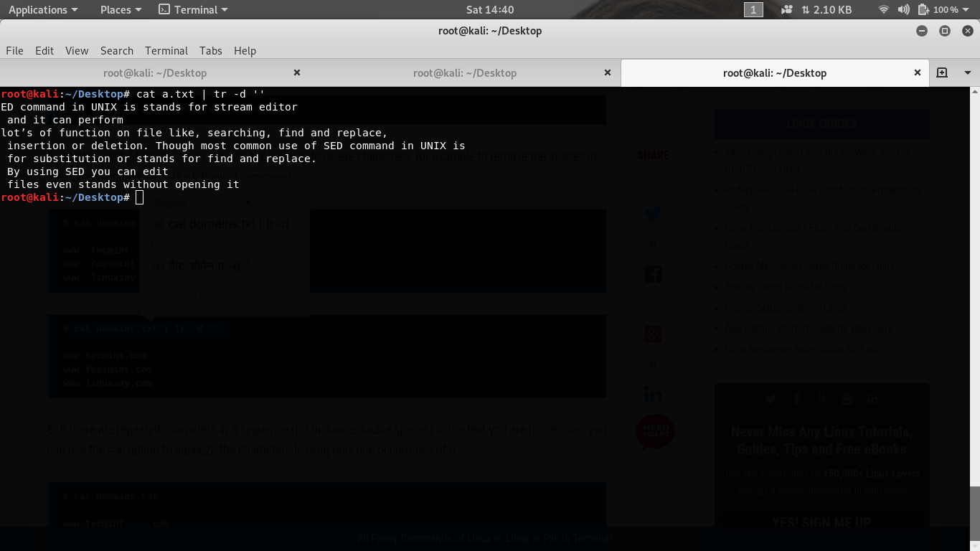The height and width of the screenshot is (551, 980).
Task: Open the English language dropdown
Action: tap(204, 202)
